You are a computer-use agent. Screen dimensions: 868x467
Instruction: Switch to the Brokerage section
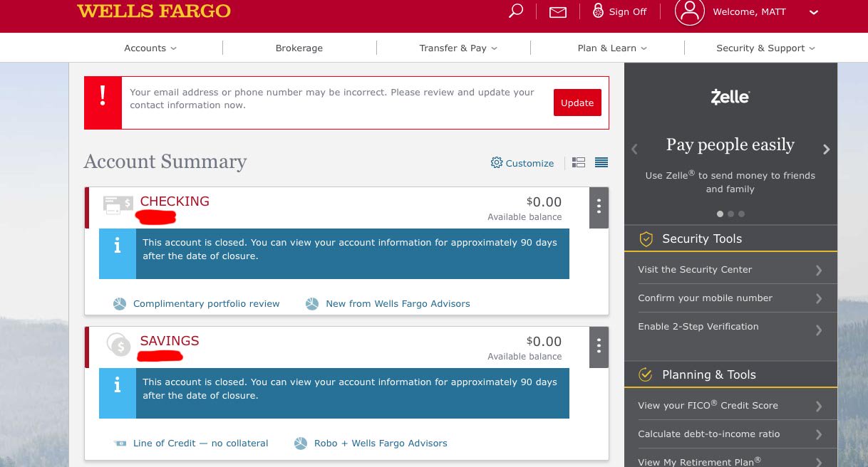tap(299, 48)
